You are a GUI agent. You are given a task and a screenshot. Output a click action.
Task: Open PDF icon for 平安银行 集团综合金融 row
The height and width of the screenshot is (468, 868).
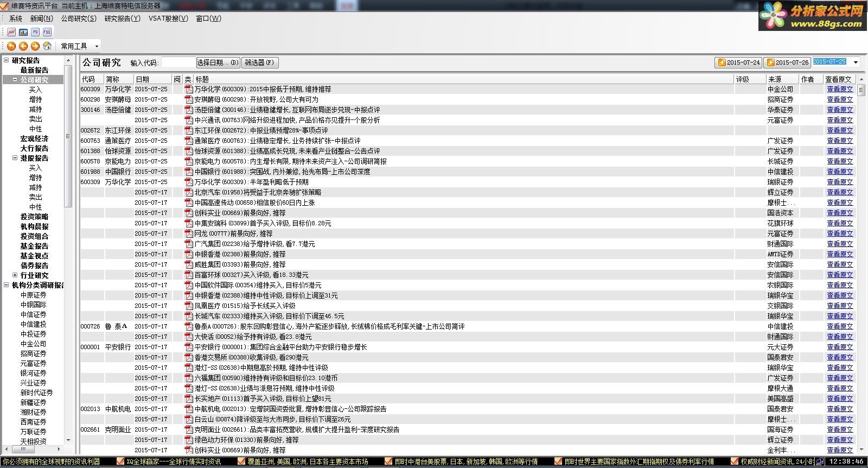pyautogui.click(x=189, y=347)
